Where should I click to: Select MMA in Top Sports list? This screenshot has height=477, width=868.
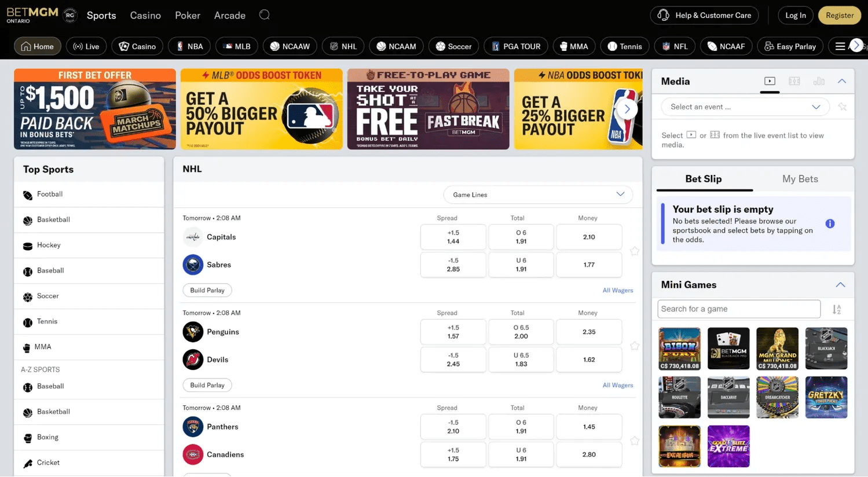click(x=89, y=347)
